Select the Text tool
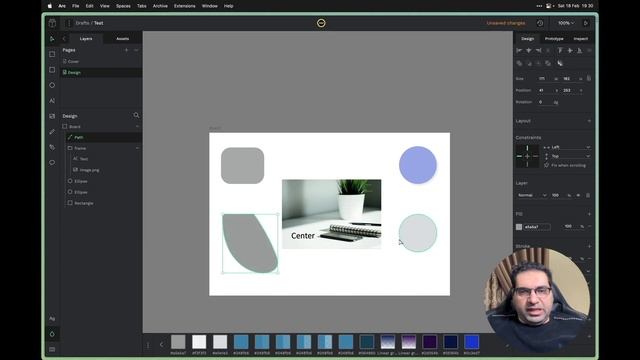Image resolution: width=640 pixels, height=360 pixels. tap(52, 101)
